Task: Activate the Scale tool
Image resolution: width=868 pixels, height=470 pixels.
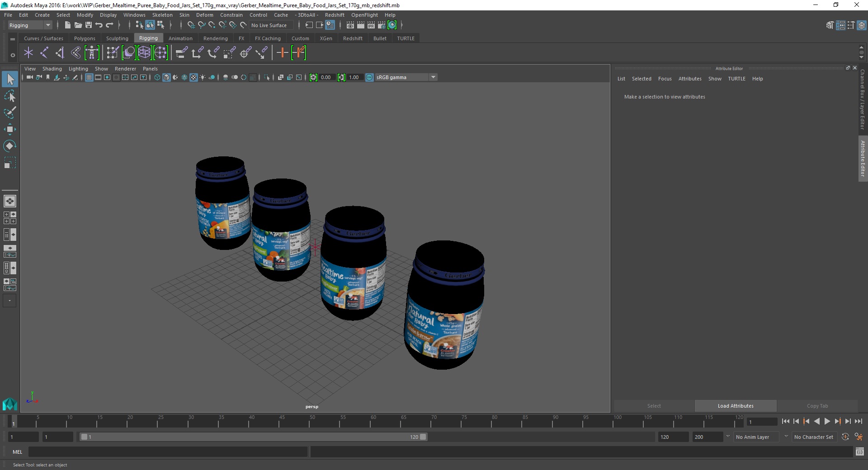Action: click(10, 163)
